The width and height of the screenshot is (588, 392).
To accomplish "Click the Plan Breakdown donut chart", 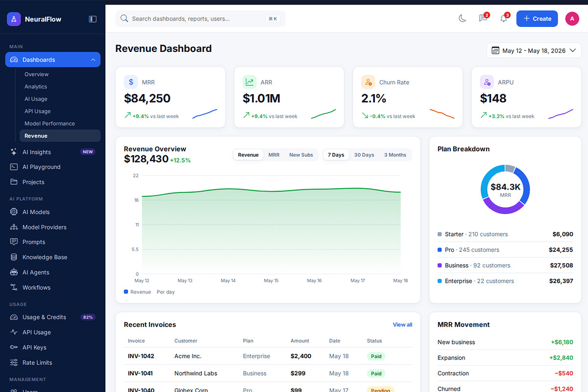I will point(505,189).
